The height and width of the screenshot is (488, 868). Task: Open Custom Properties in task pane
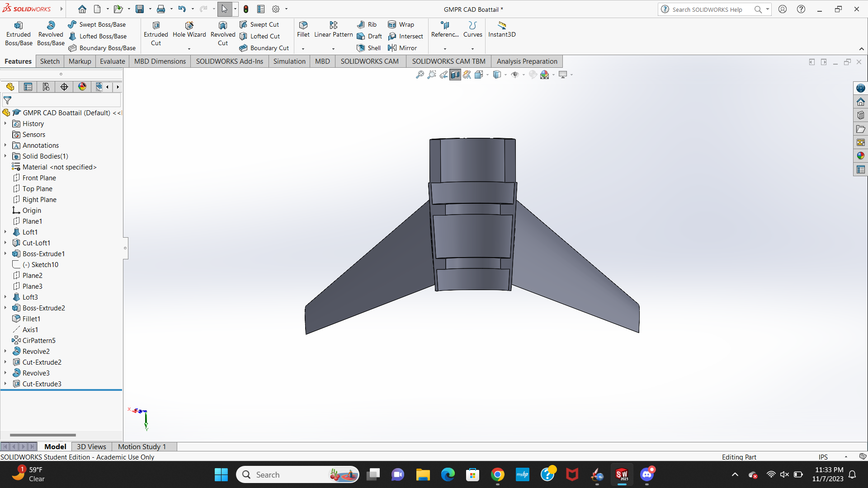860,169
